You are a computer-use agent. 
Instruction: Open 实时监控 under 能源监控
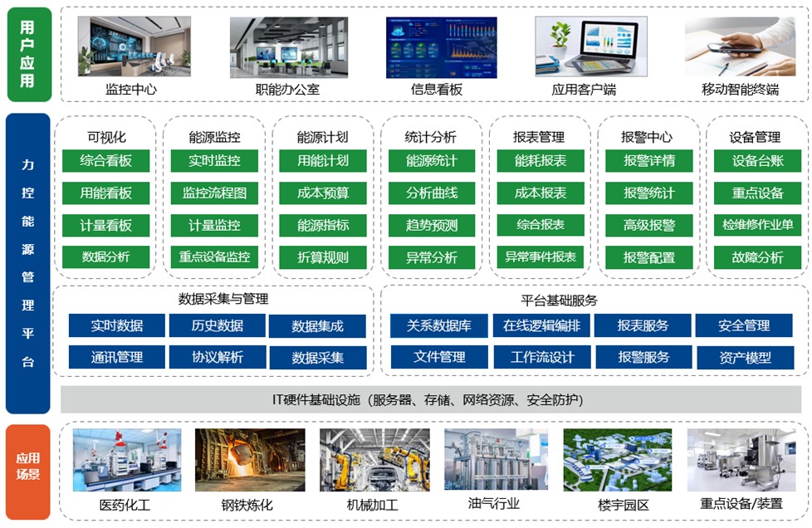point(214,161)
